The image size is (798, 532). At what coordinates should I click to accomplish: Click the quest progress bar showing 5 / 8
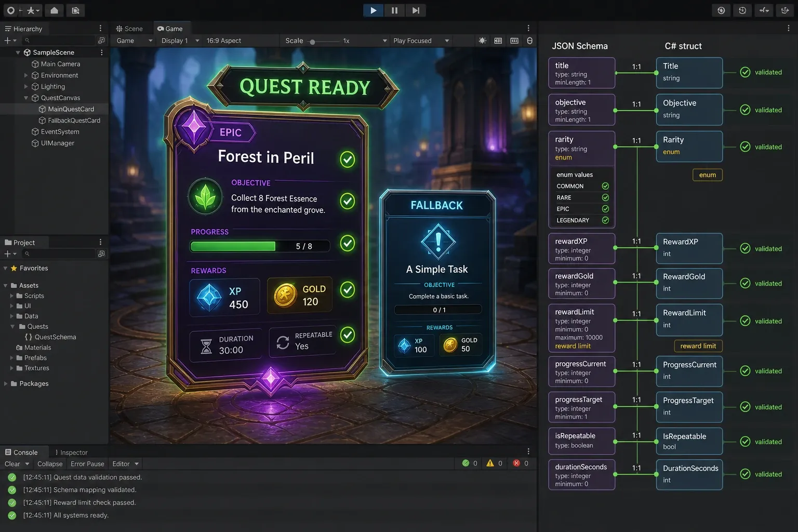(x=260, y=246)
